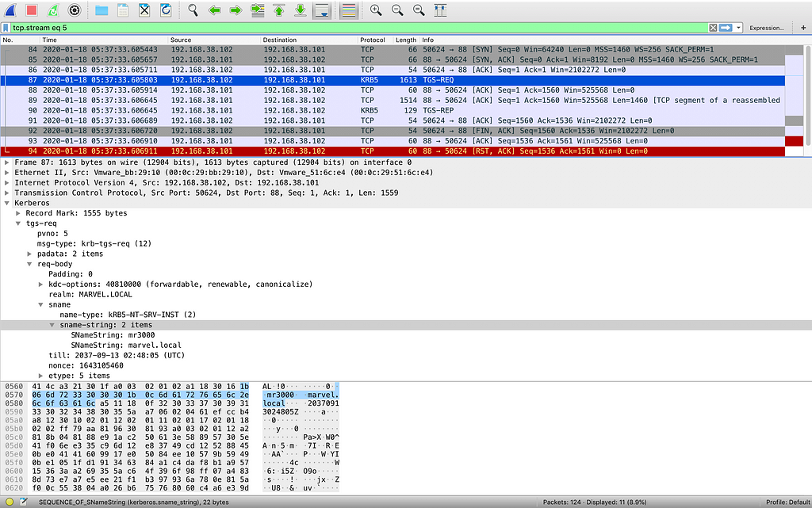Select packet 90 TGS-REP row
The image size is (812, 508).
point(393,110)
